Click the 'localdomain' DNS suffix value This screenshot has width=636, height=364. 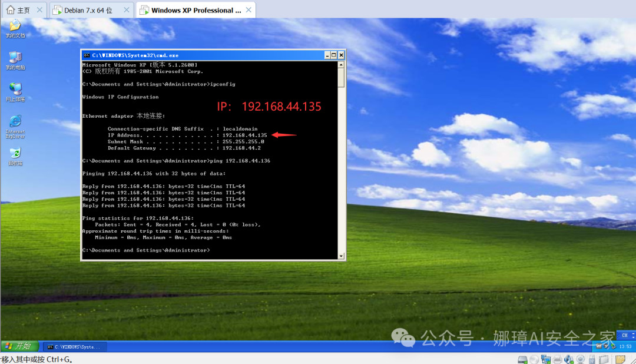click(240, 129)
